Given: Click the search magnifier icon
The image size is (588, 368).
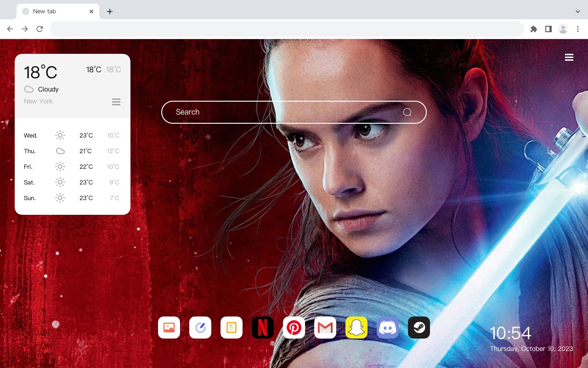Looking at the screenshot, I should tap(407, 112).
